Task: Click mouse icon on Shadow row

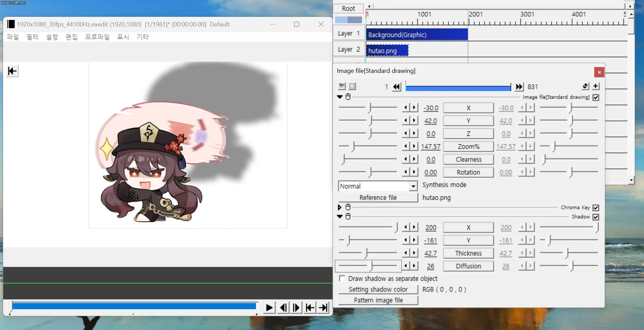Action: pyautogui.click(x=348, y=216)
